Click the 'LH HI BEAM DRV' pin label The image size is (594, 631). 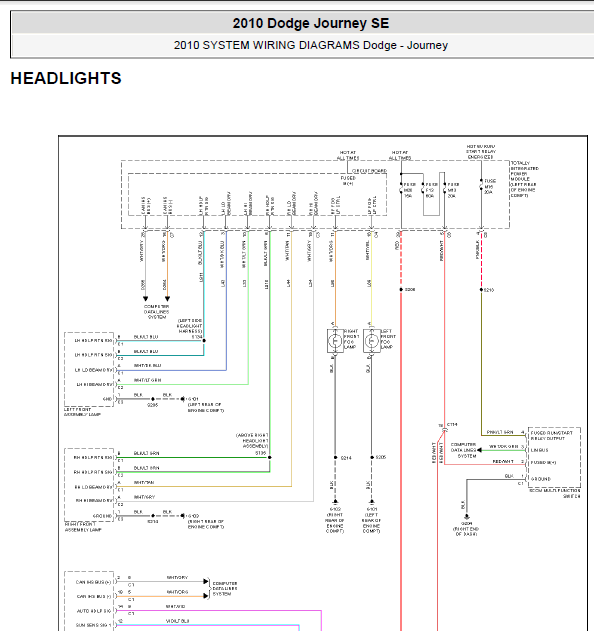pyautogui.click(x=95, y=384)
